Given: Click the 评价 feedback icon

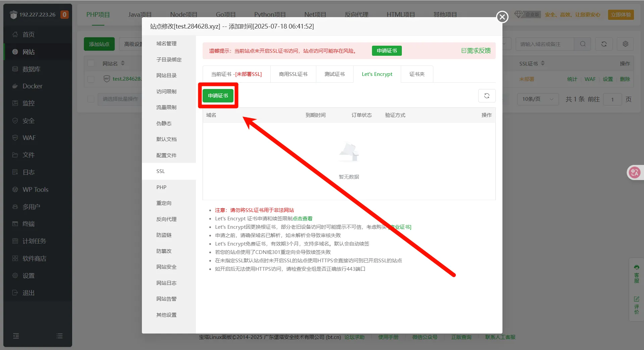Looking at the screenshot, I should click(636, 305).
